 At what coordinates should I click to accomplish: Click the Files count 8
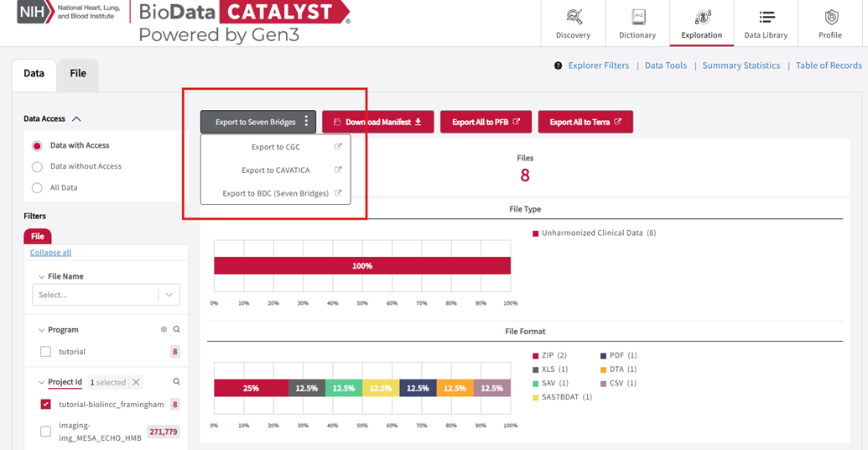pos(525,175)
